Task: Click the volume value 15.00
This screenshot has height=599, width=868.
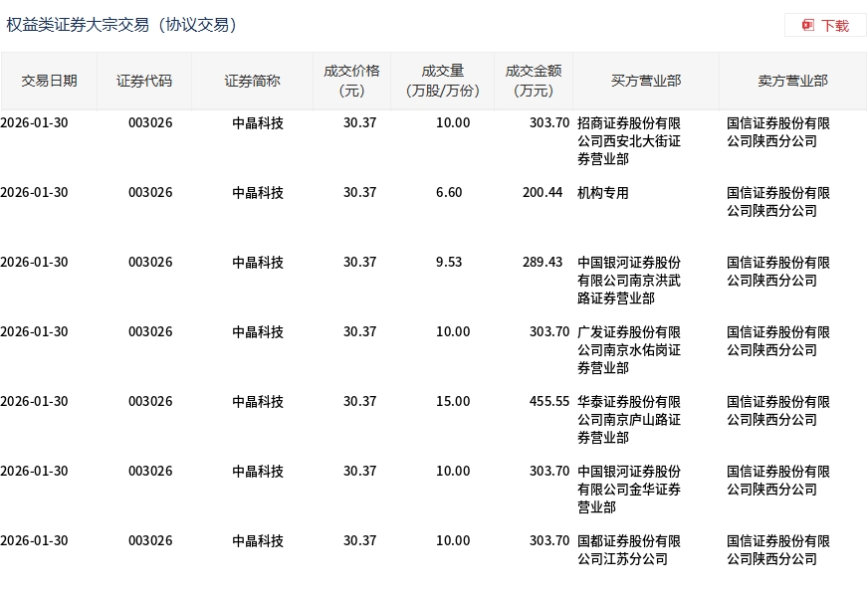Action: [453, 401]
